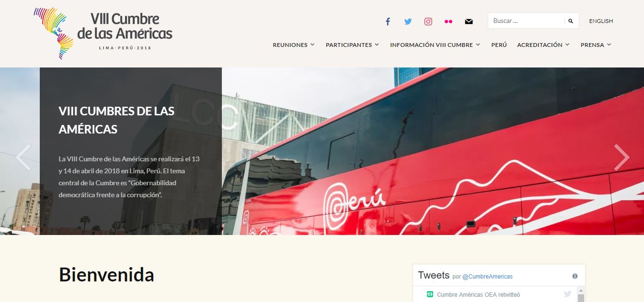
Task: Advance to next slide arrow
Action: coord(621,157)
